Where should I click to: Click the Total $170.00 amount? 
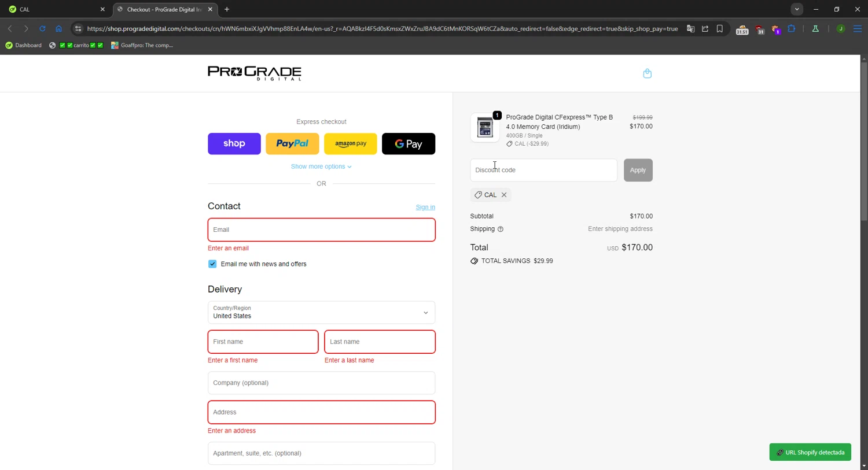click(x=637, y=247)
